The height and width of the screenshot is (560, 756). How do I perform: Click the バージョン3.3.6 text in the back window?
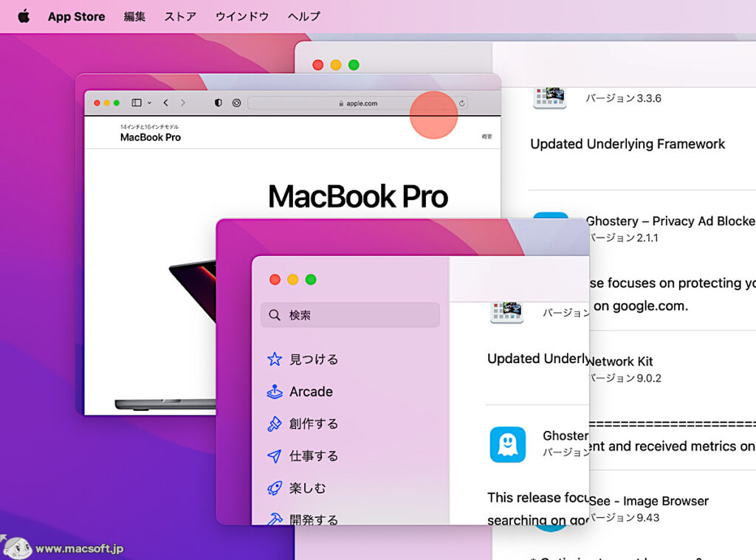click(623, 98)
